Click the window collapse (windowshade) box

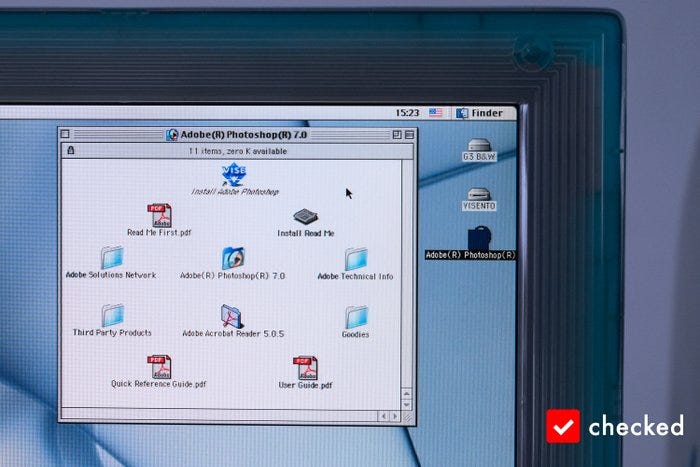point(409,134)
